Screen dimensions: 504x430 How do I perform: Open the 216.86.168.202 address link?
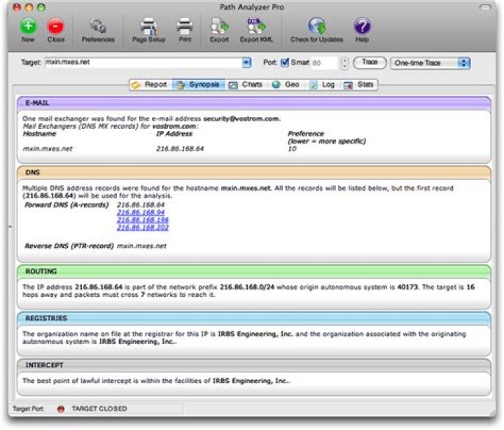143,228
